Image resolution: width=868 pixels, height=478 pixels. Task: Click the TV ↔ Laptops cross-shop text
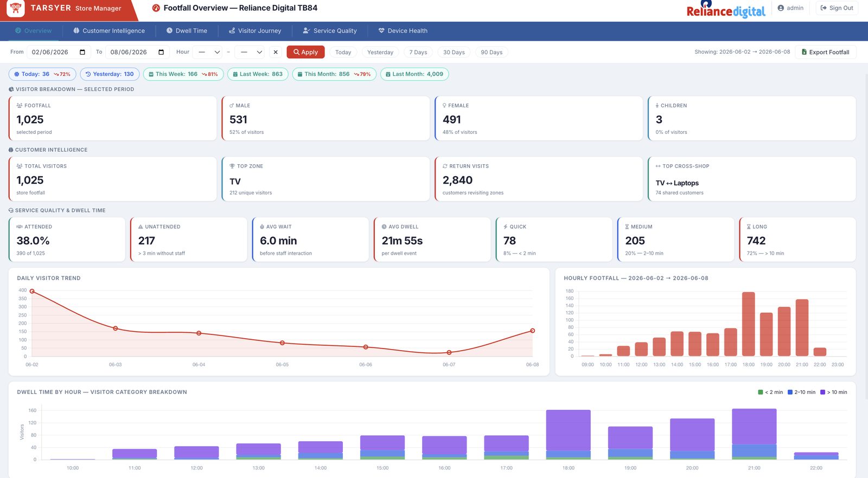[677, 183]
